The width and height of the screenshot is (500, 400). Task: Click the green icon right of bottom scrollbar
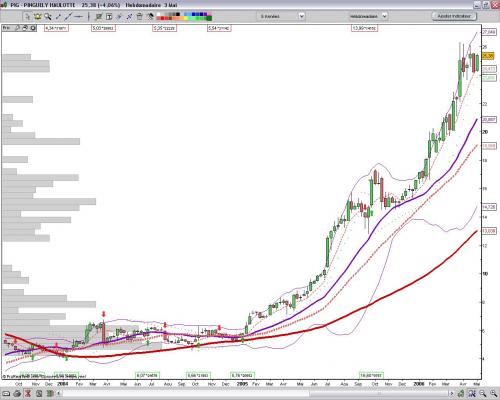coord(461,394)
